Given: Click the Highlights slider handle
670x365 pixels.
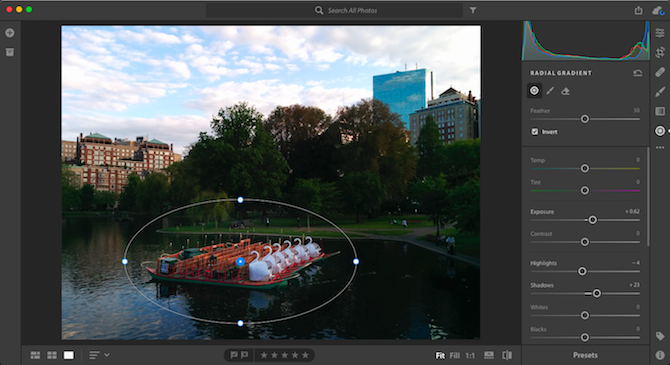Looking at the screenshot, I should click(582, 271).
